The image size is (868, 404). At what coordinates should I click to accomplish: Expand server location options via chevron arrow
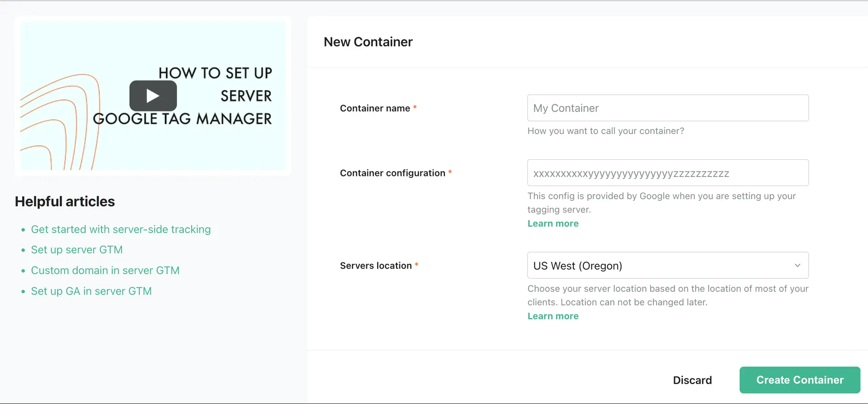point(797,266)
